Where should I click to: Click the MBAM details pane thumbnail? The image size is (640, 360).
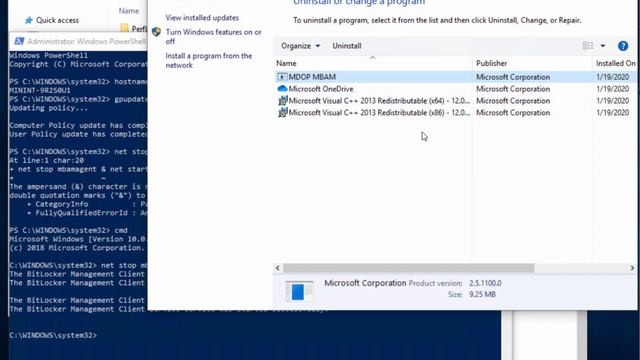click(299, 291)
